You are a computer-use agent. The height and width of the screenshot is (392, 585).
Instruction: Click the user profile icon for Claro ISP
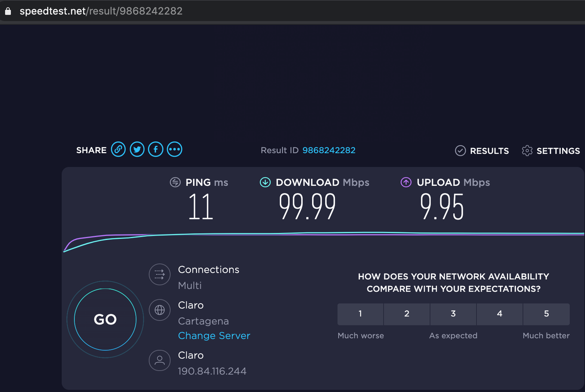(159, 360)
